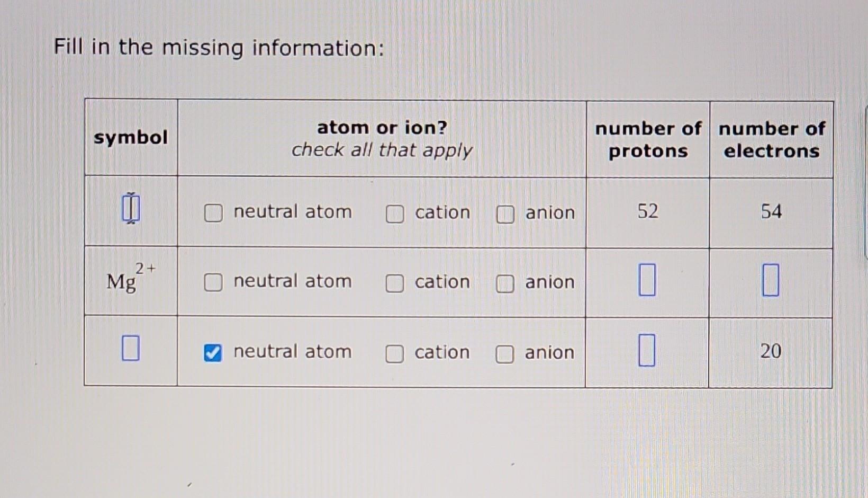Check cation box in first row

tap(395, 214)
